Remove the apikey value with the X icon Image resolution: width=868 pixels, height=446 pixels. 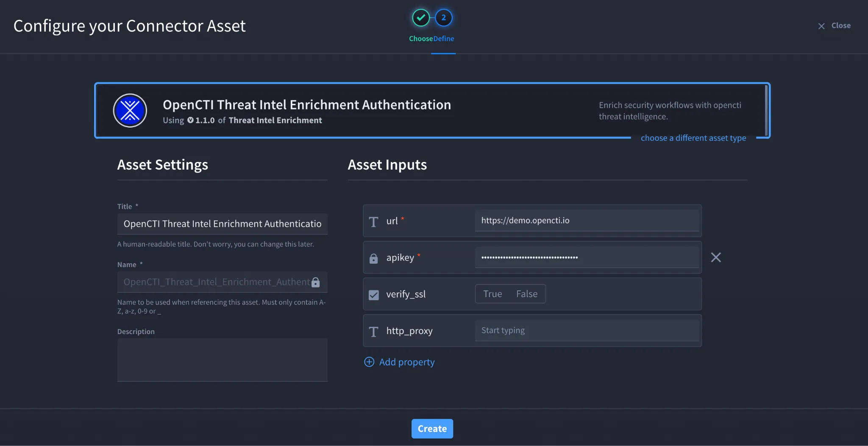(716, 257)
